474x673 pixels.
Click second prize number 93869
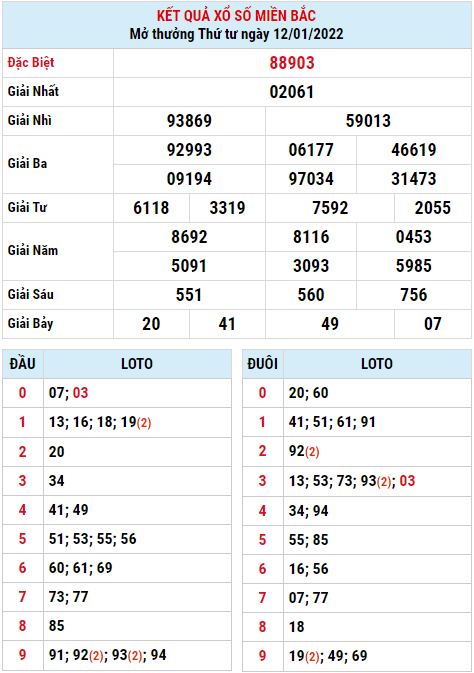[189, 121]
